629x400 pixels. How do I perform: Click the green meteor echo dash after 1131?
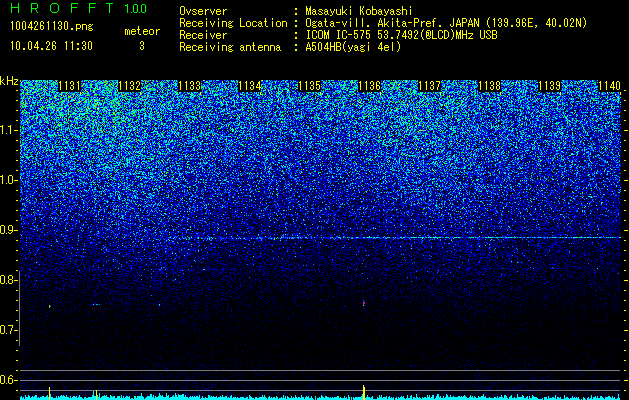95,305
